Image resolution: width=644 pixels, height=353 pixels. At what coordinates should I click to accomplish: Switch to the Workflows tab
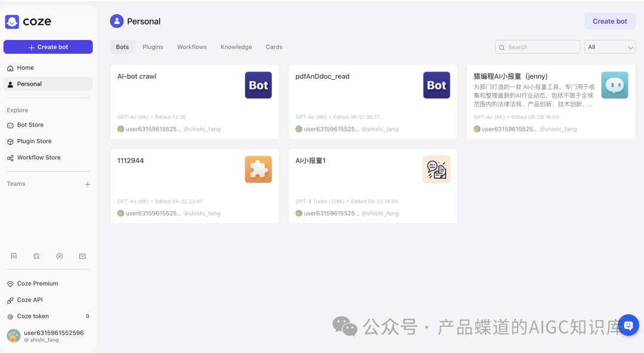click(x=192, y=47)
